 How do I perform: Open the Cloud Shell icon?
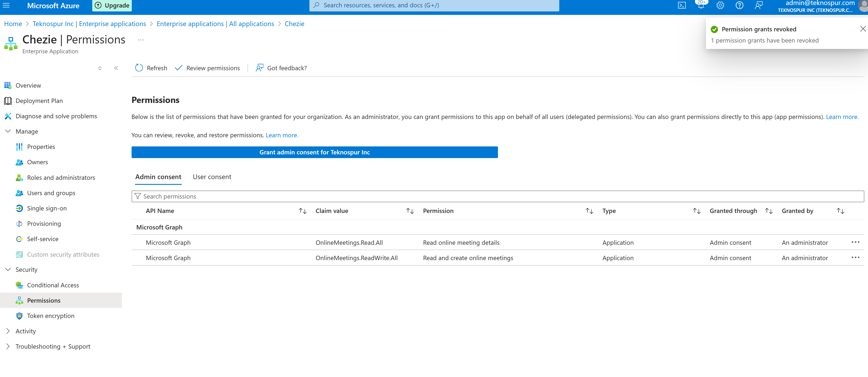[x=682, y=5]
